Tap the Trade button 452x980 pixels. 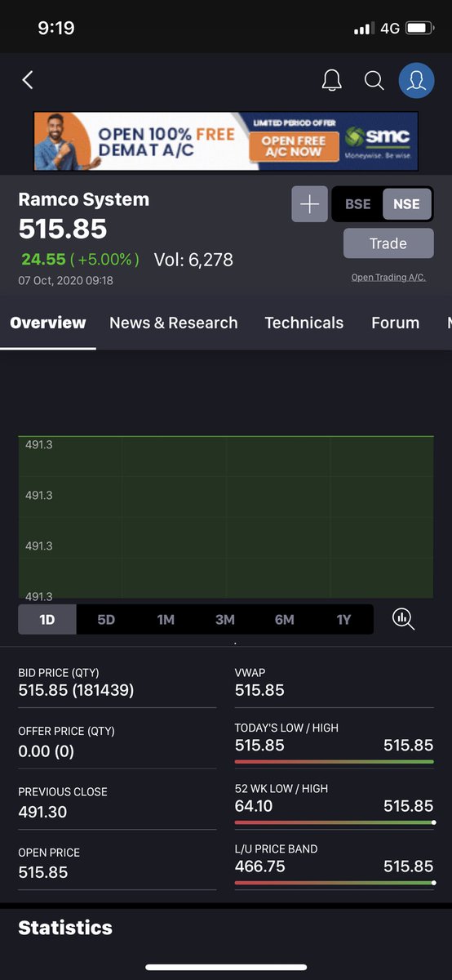[388, 243]
